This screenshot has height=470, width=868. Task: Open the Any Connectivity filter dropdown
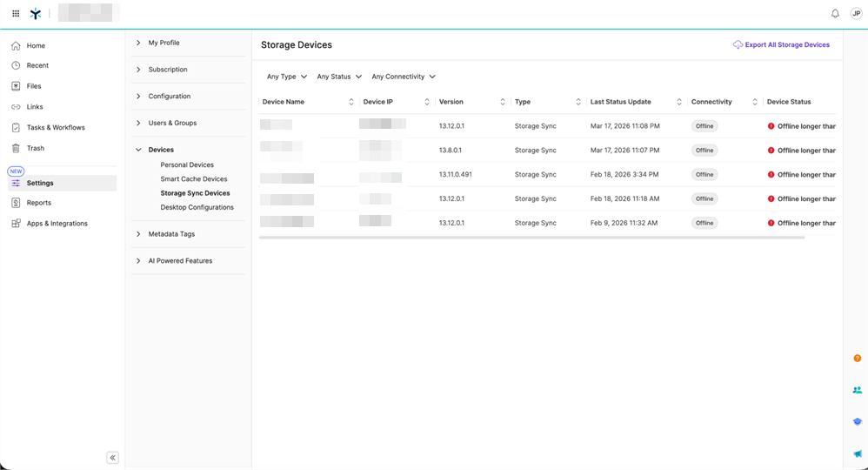(x=404, y=77)
